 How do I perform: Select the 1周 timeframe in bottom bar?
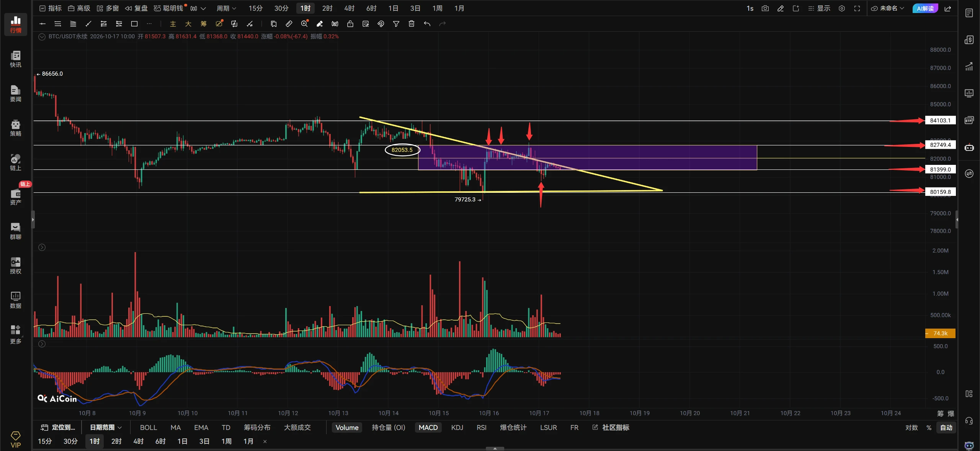pos(226,441)
